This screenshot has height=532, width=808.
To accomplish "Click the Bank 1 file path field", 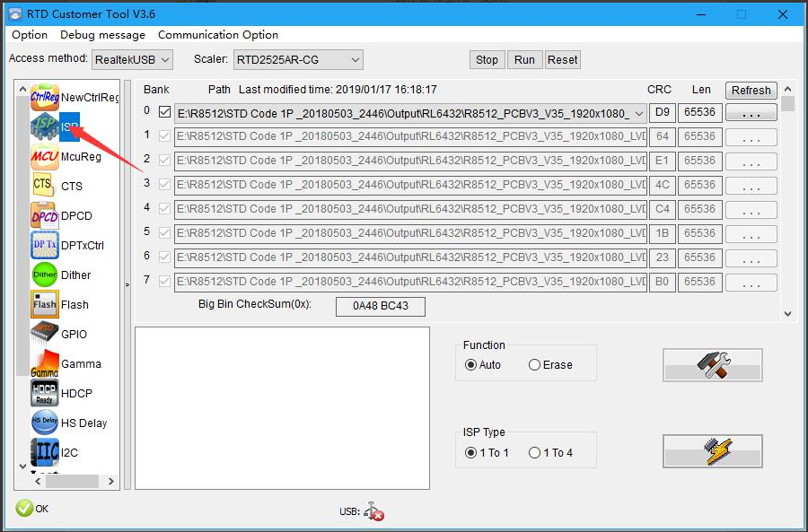I will [410, 136].
